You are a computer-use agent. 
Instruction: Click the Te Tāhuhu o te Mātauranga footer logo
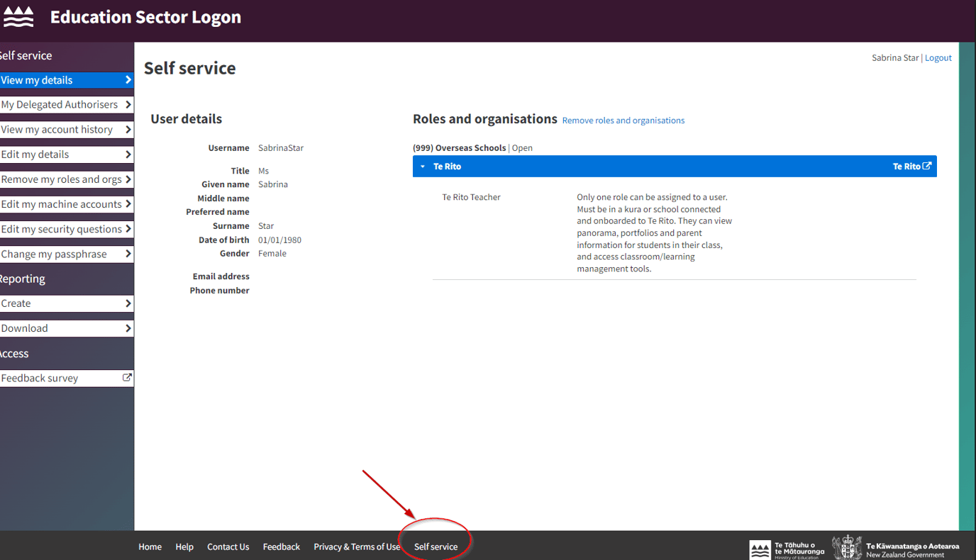coord(787,549)
